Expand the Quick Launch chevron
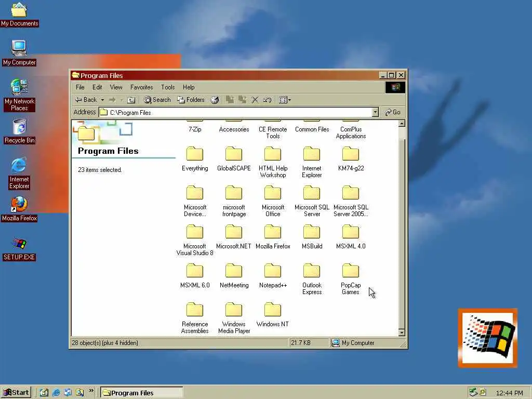The width and height of the screenshot is (532, 399). coord(91,391)
